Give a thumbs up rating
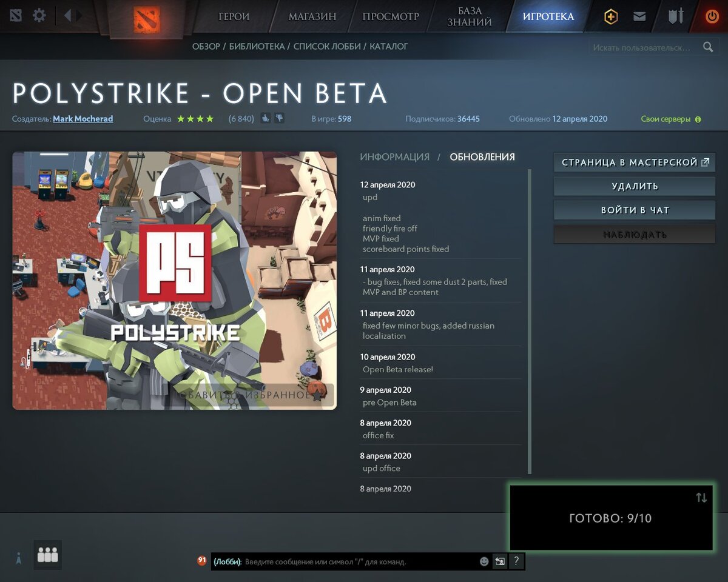This screenshot has width=728, height=582. [x=266, y=118]
